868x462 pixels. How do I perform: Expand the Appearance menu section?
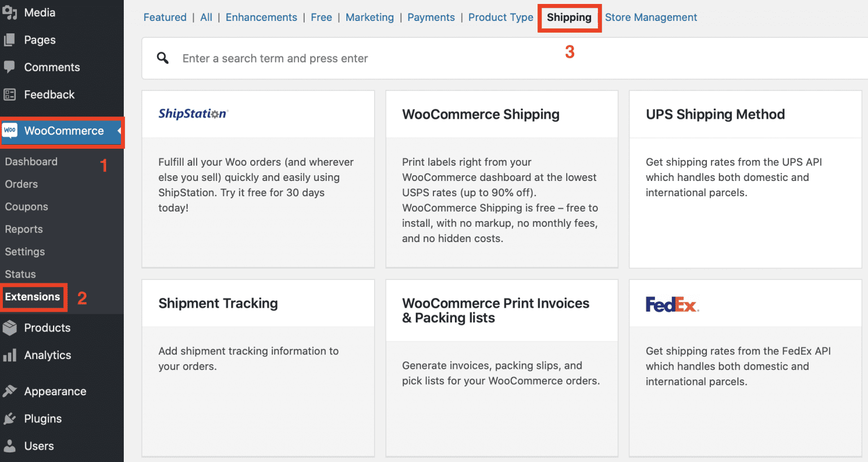[x=54, y=391]
